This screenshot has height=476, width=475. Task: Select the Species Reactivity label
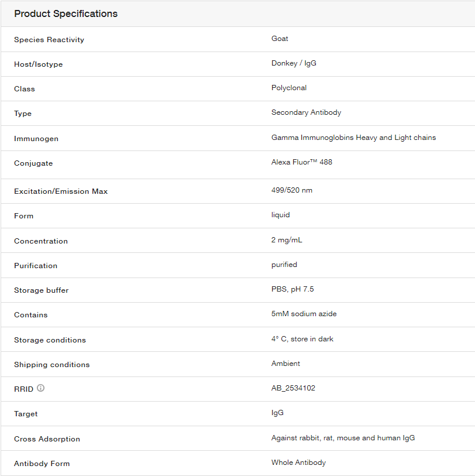pyautogui.click(x=49, y=40)
